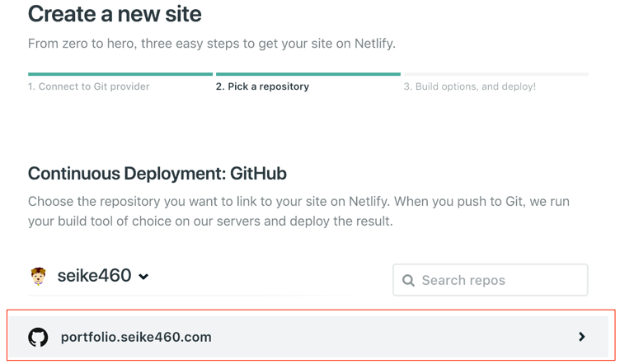Click the From zero to hero subtitle
Viewport: 620px width, 364px height.
[212, 44]
